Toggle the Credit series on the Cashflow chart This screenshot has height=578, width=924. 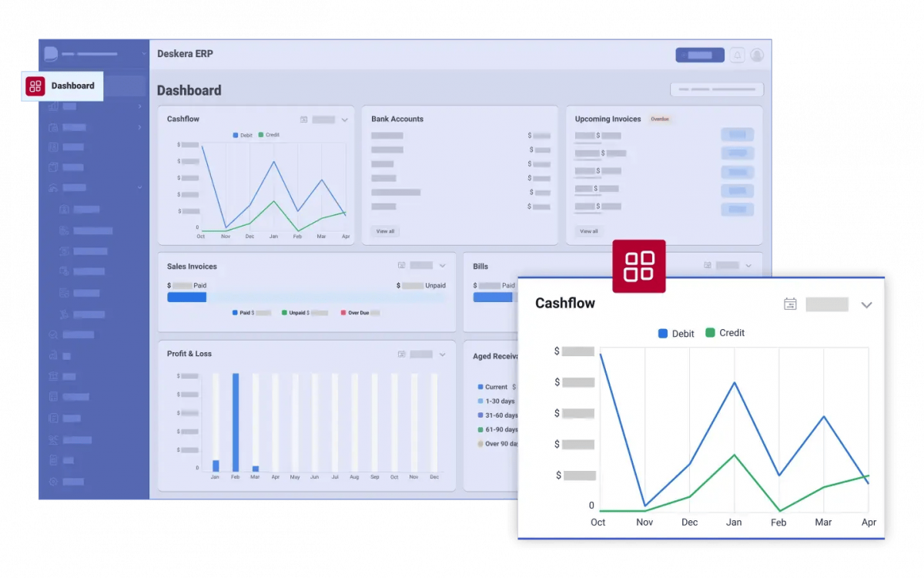tap(724, 333)
